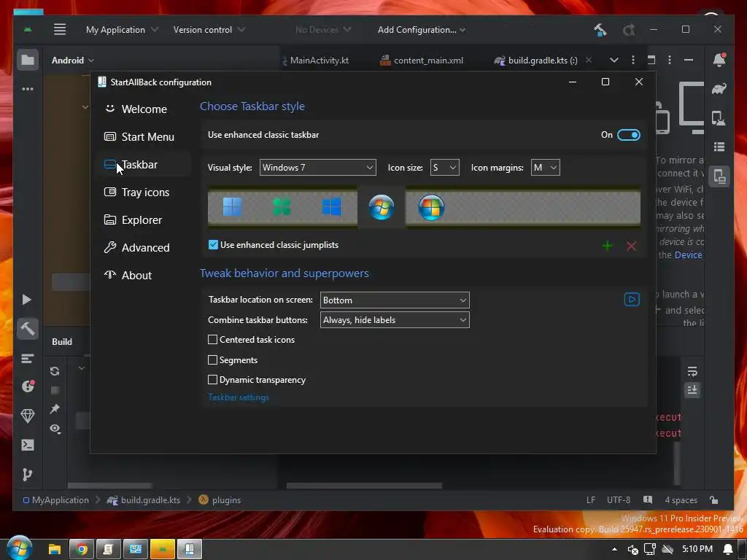Viewport: 747px width, 560px height.
Task: Open More tool windows ellipsis in Android Studio
Action: 28,88
